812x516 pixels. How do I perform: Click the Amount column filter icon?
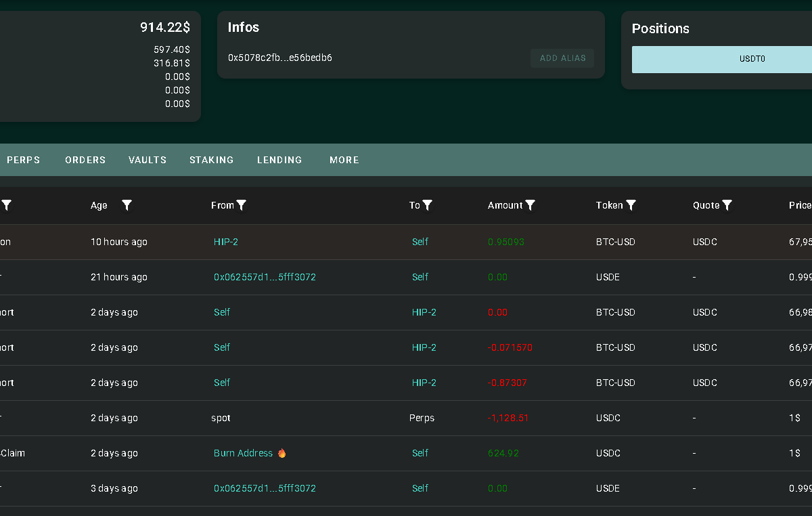[x=531, y=205]
